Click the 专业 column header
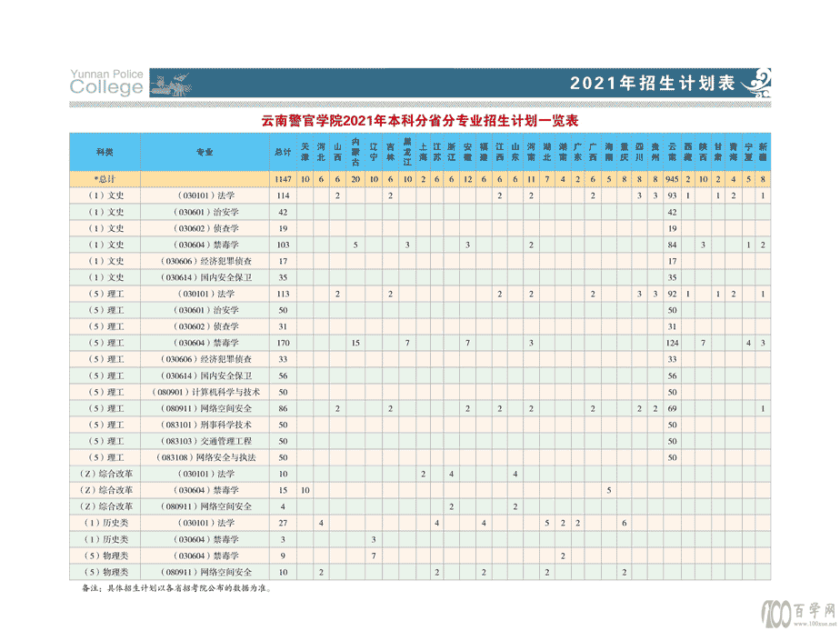 pos(205,152)
